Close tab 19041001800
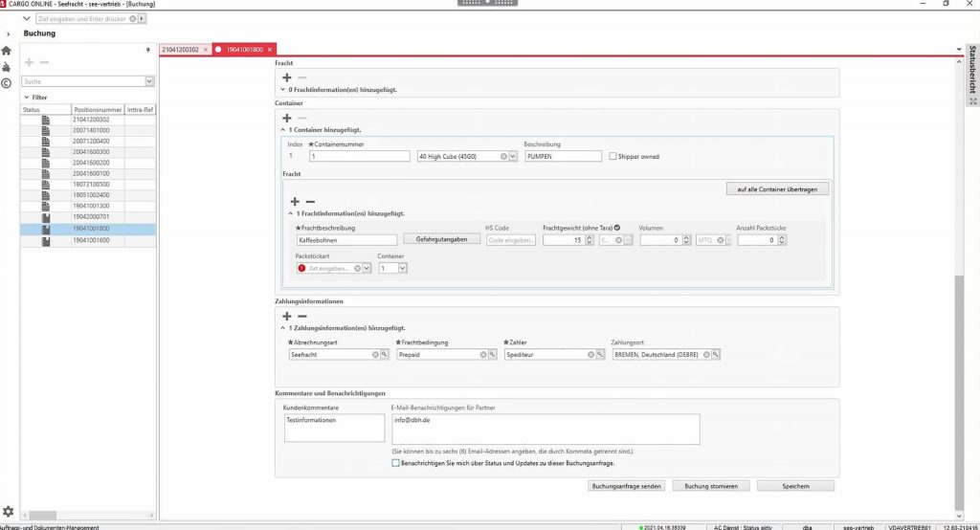Viewport: 980px width, 530px height. click(270, 50)
